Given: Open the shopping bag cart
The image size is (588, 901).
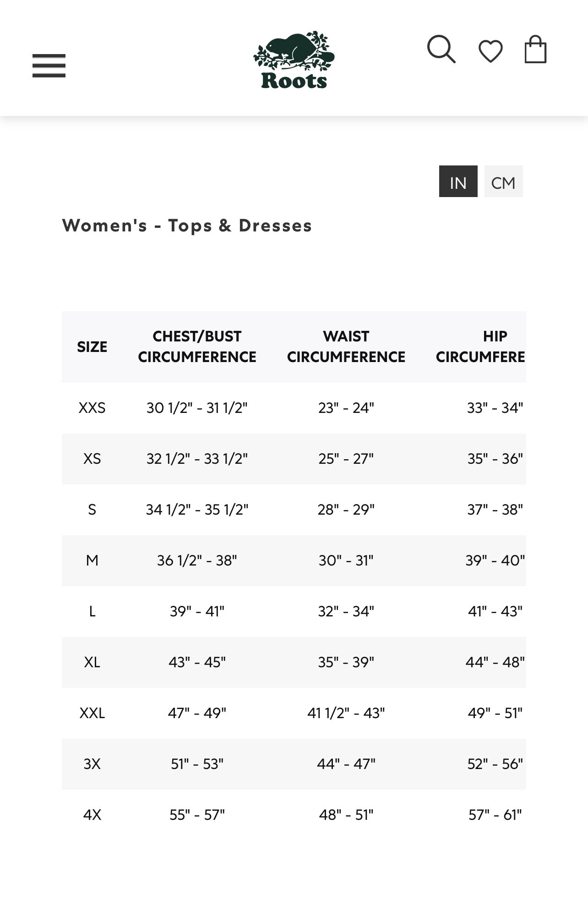Looking at the screenshot, I should (535, 49).
